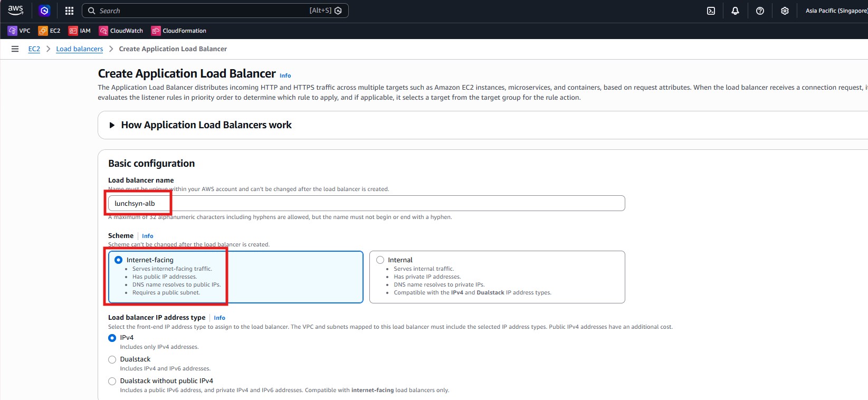Choose the Internet-facing scheme option
868x400 pixels.
pos(119,260)
